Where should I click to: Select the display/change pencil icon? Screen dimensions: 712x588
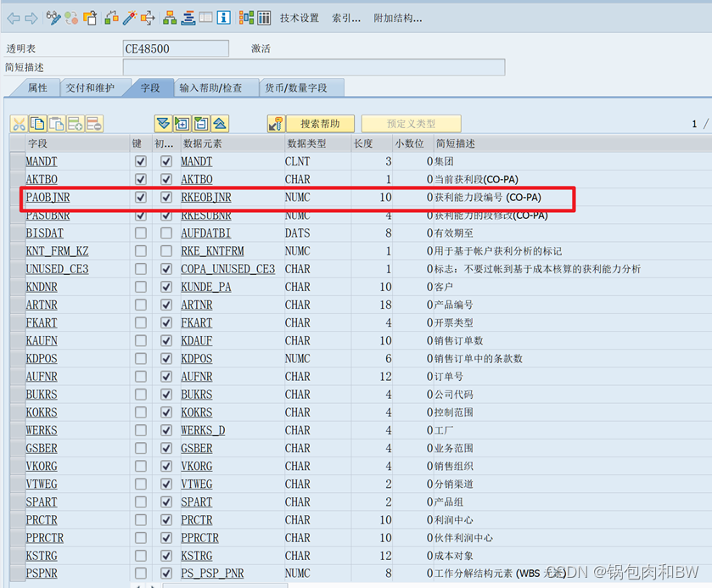[53, 17]
